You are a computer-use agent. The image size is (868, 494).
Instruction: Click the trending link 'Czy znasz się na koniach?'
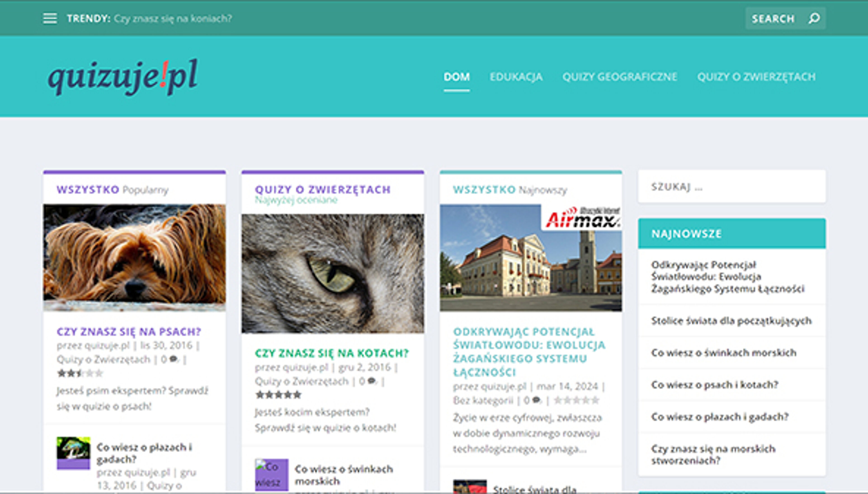173,19
